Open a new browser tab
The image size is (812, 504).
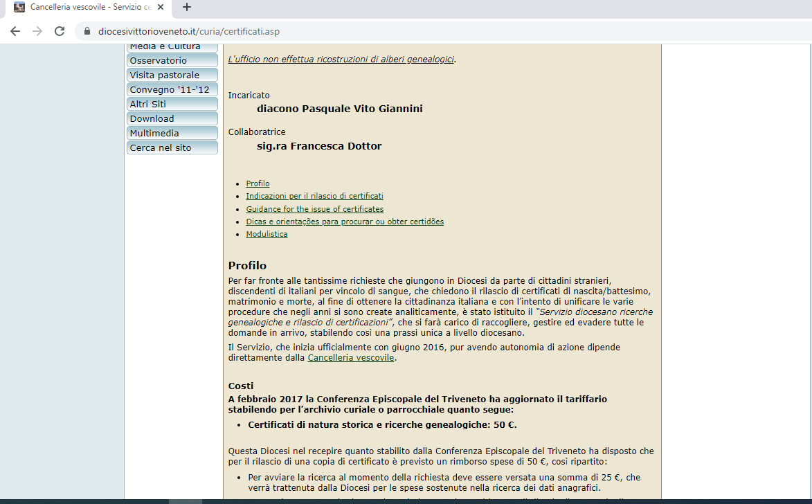(187, 7)
